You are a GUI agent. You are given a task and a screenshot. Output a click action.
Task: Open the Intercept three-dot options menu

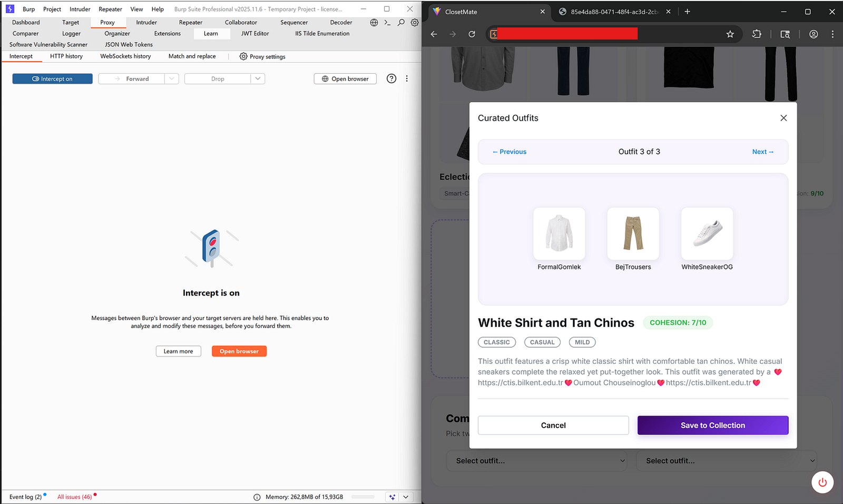(407, 78)
